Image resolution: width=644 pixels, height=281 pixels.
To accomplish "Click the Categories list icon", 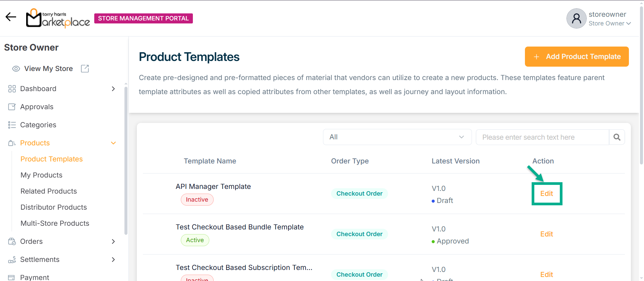I will pos(12,125).
